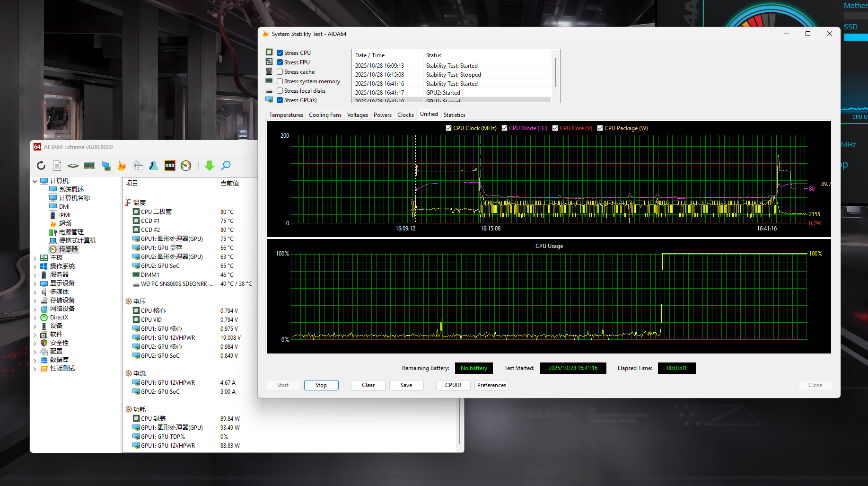Screen dimensions: 868x486
Task: Expand the 显示设备 tree node
Action: click(x=35, y=283)
